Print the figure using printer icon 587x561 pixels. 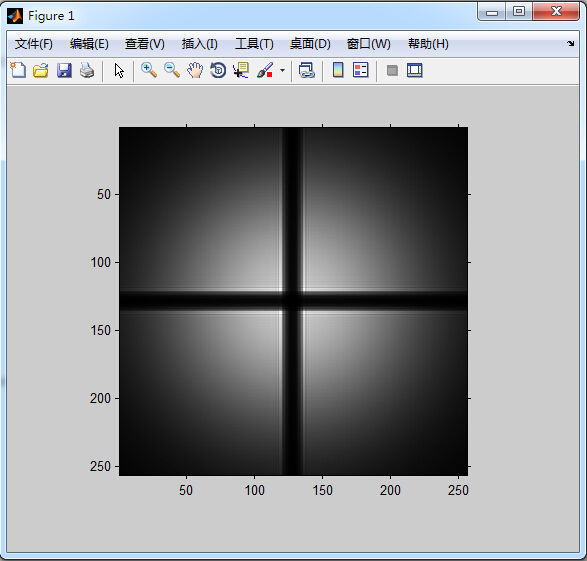pyautogui.click(x=87, y=70)
